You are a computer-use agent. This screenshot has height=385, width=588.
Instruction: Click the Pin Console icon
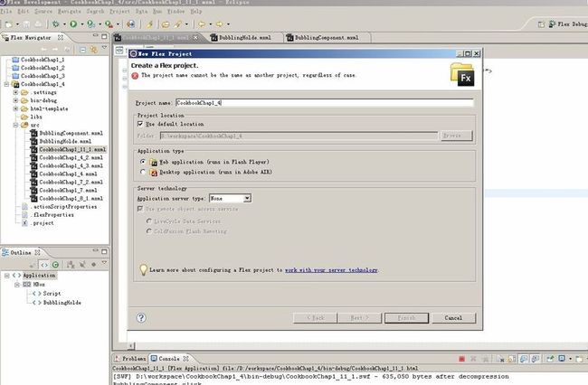point(550,359)
